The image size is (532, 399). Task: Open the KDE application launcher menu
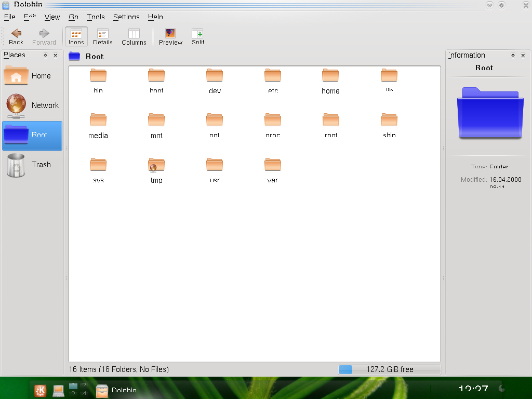point(40,390)
